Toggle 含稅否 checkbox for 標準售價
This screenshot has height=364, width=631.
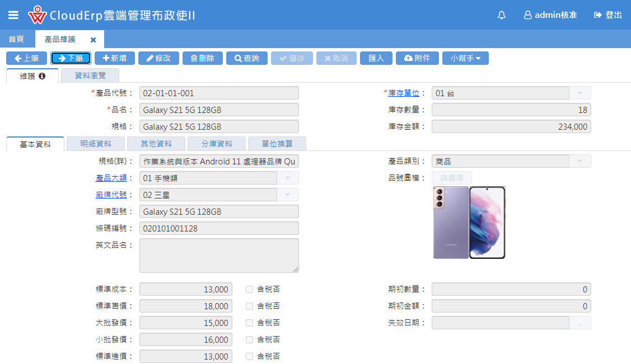click(x=250, y=306)
